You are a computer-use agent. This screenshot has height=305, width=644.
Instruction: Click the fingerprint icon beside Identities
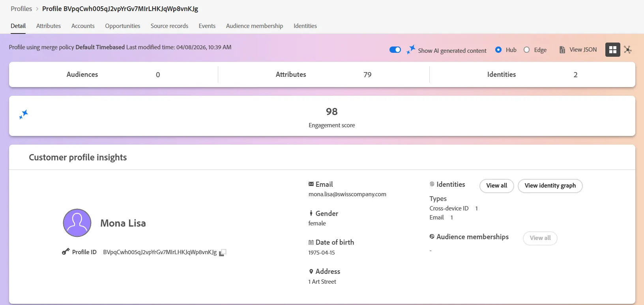pyautogui.click(x=432, y=184)
